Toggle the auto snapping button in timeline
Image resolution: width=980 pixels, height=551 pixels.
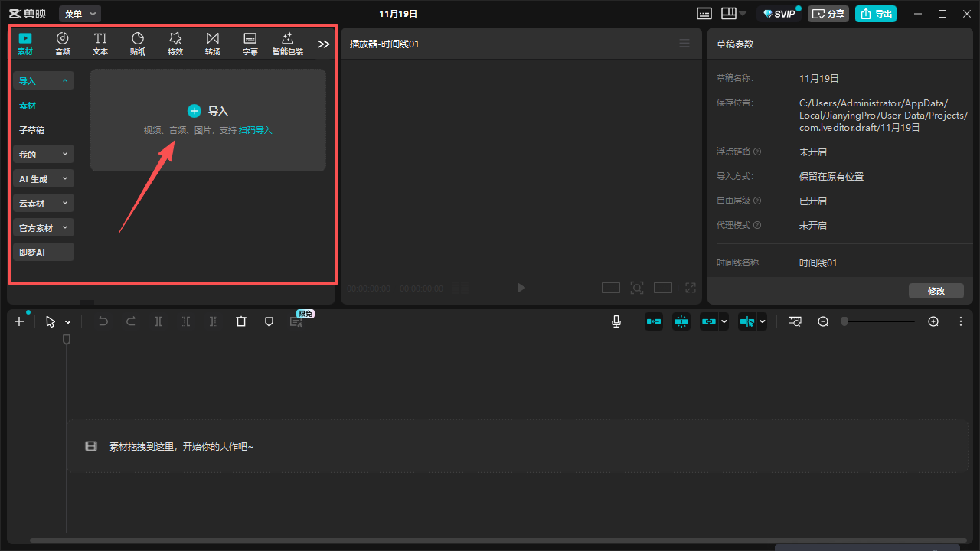pyautogui.click(x=681, y=322)
